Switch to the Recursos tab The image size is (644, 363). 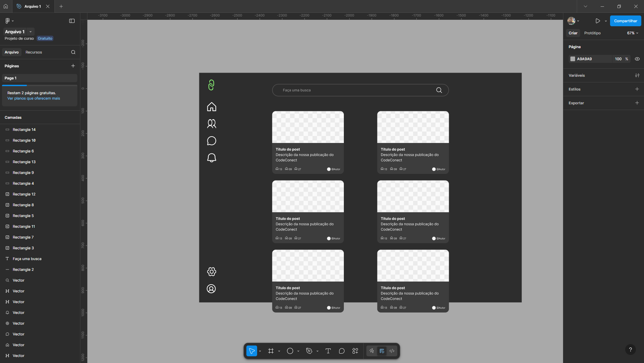(x=34, y=52)
